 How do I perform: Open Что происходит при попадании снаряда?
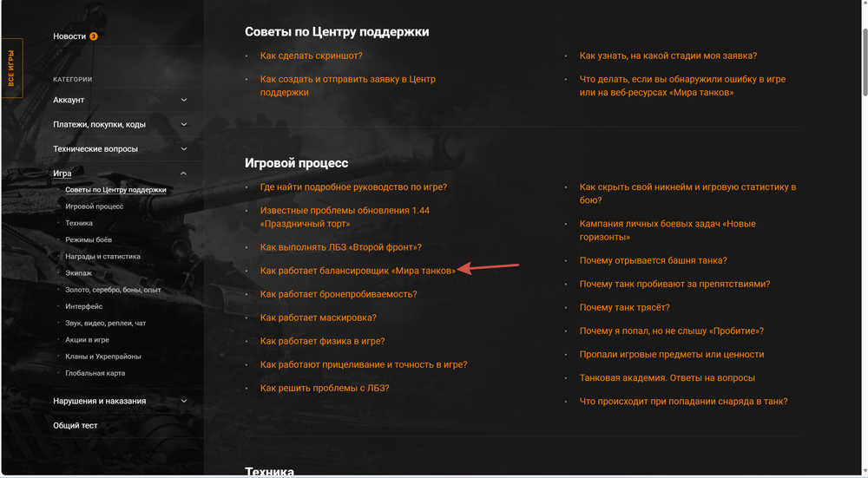point(684,402)
